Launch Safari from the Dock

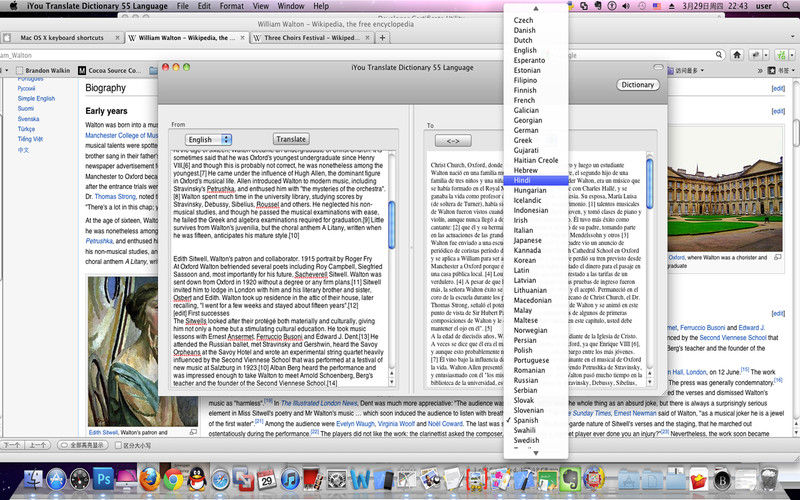(x=220, y=480)
